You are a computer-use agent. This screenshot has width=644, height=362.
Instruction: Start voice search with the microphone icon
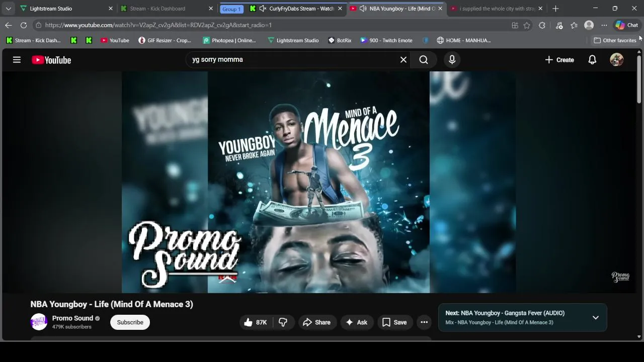[452, 60]
